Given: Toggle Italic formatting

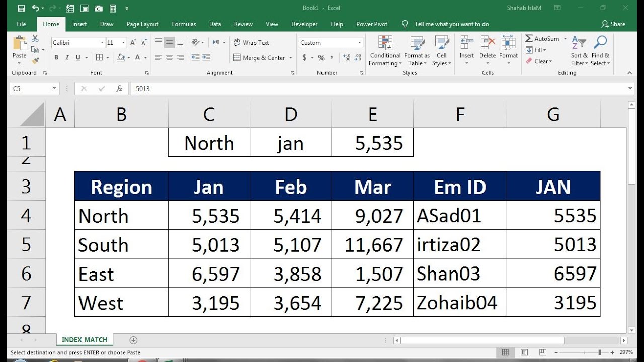Looking at the screenshot, I should point(67,58).
